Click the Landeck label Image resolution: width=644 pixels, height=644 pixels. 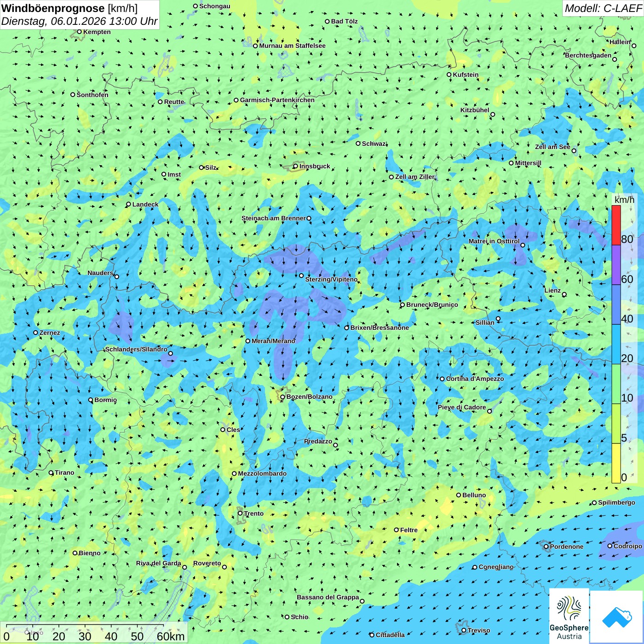point(145,204)
